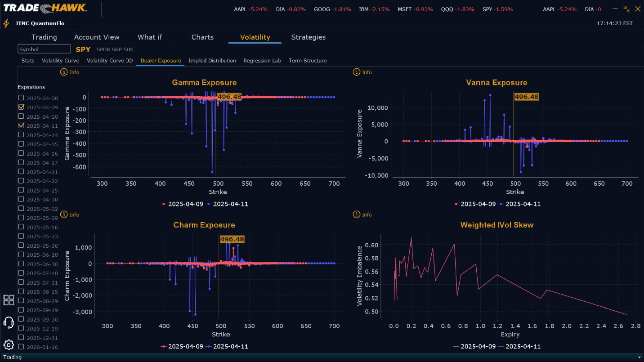Open the grid layout icon in left sidebar
This screenshot has height=362, width=644.
coord(9,300)
